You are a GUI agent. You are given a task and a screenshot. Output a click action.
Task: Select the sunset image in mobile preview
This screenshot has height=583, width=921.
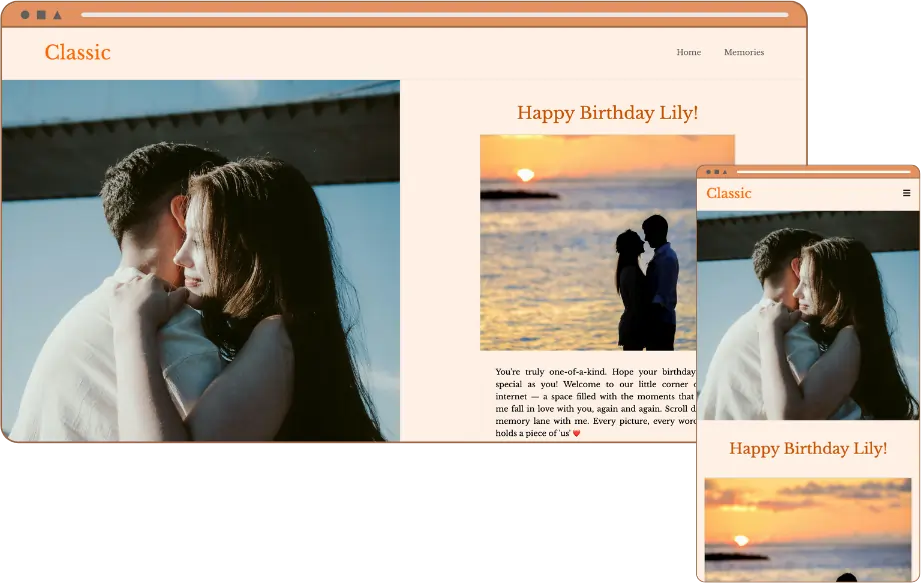point(807,528)
